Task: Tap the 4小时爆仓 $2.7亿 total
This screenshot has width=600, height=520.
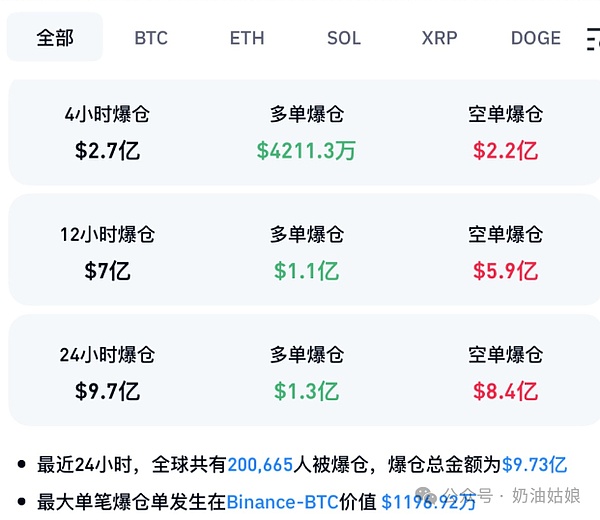Action: [x=107, y=151]
